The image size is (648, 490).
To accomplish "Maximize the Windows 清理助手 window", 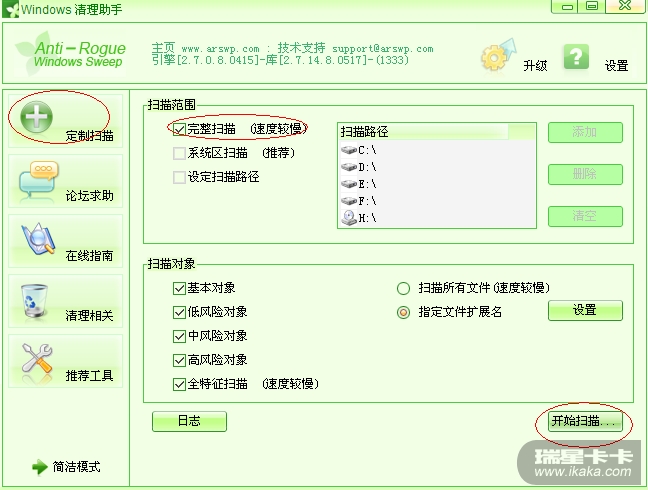I will pyautogui.click(x=592, y=6).
